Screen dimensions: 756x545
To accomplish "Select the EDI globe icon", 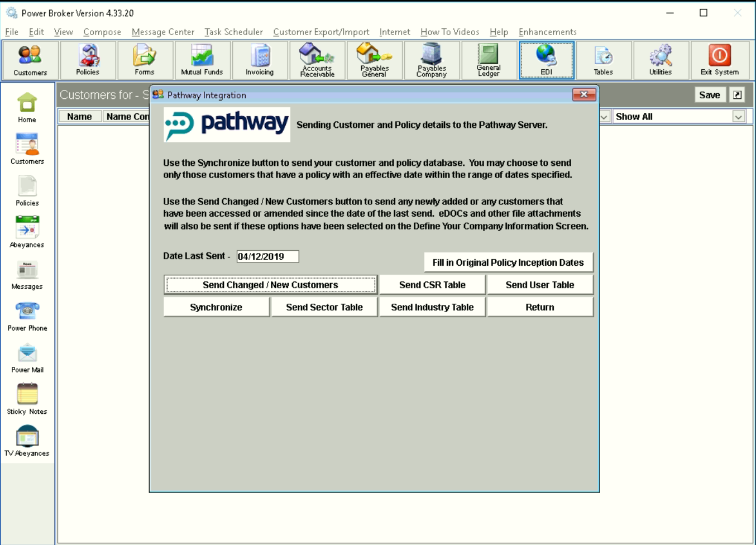I will pos(546,60).
